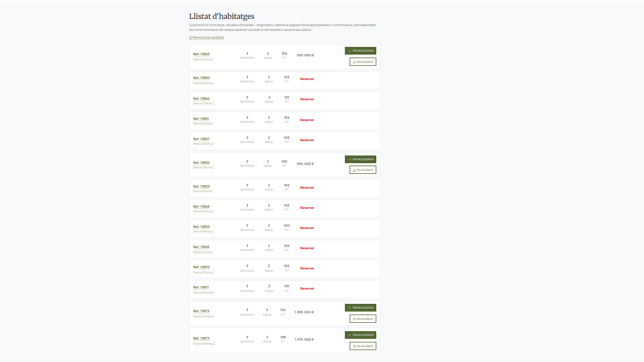The width and height of the screenshot is (644, 362).
Task: Click Veure propietat for Ref 13852
Action: point(360,159)
